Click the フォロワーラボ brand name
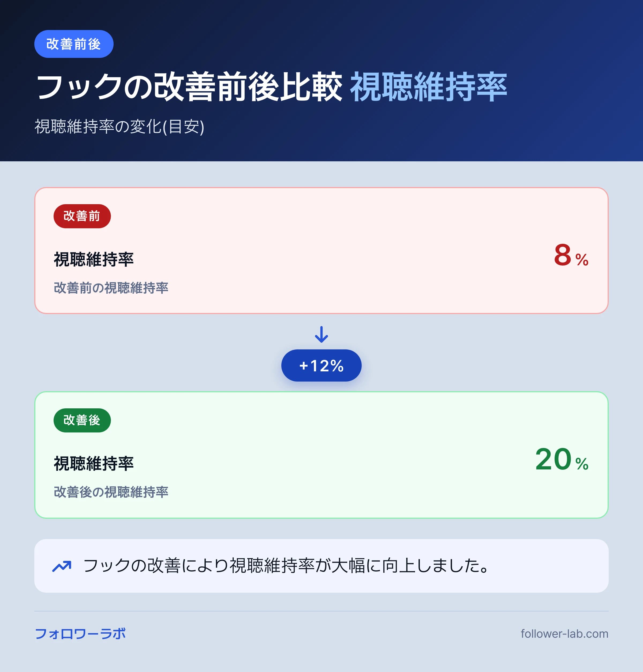Screen dimensions: 643x672 [80, 634]
